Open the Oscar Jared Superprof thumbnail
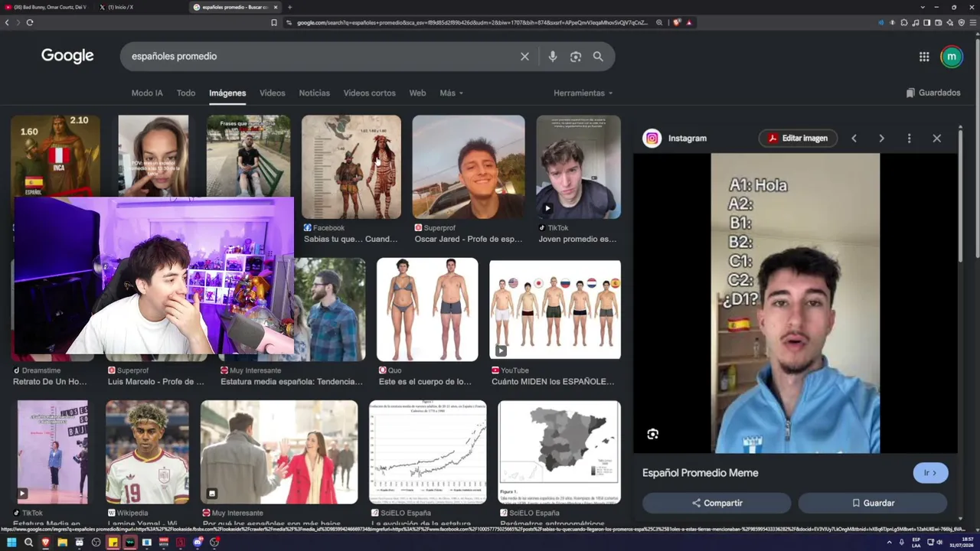Image resolution: width=980 pixels, height=551 pixels. coord(469,167)
